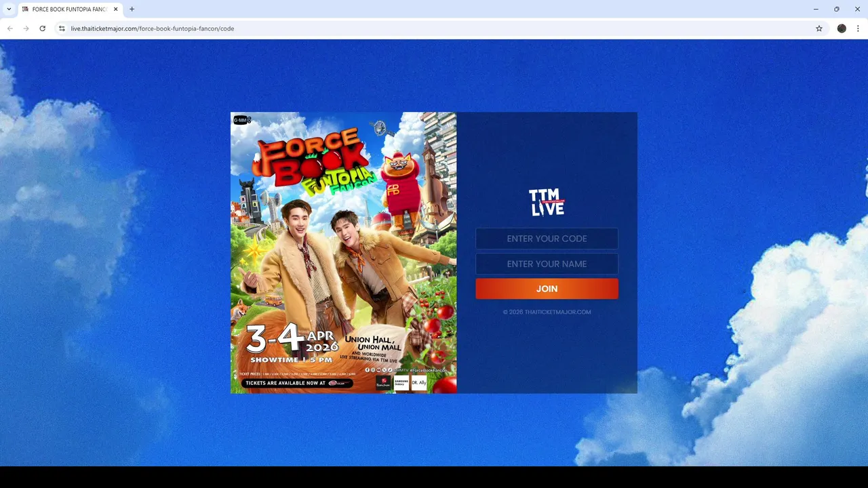The height and width of the screenshot is (488, 868).
Task: Minimize the Chrome window
Action: [x=816, y=9]
